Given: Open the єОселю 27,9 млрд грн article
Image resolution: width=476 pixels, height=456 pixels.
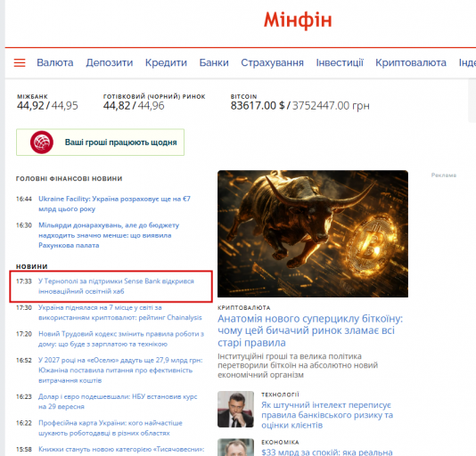Looking at the screenshot, I should 120,370.
